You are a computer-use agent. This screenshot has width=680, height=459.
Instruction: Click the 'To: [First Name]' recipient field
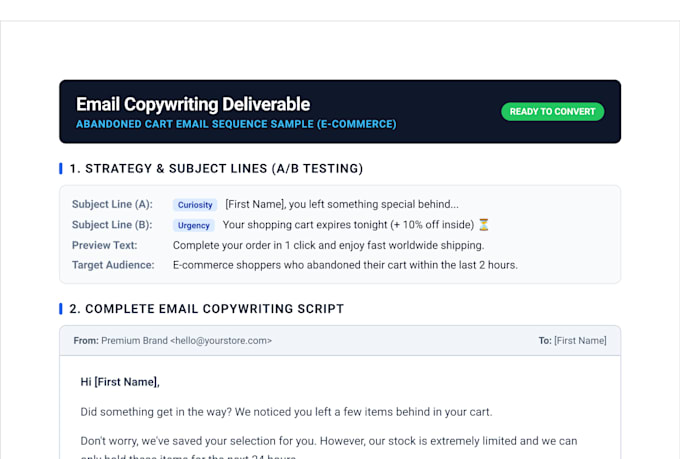click(x=572, y=341)
